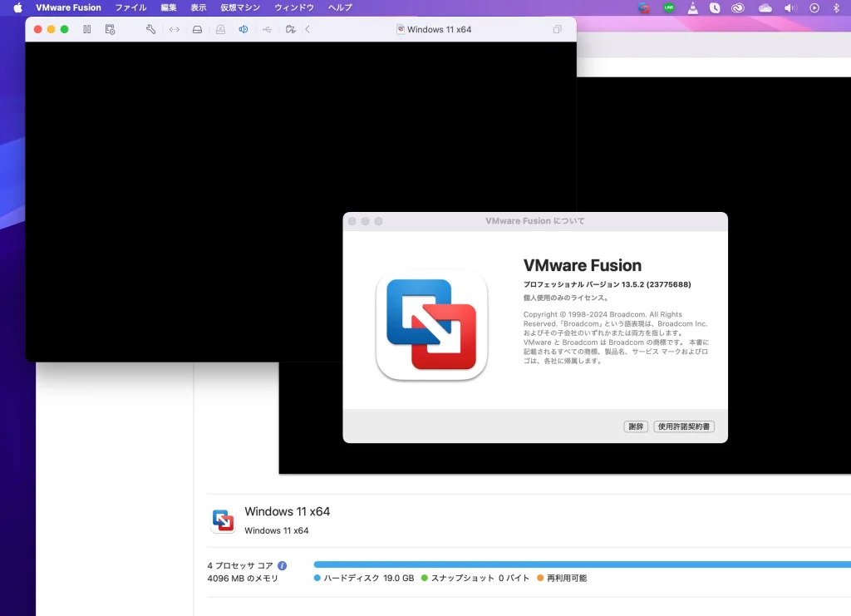The image size is (851, 616).
Task: Click the USB device toolbar icon
Action: click(x=267, y=29)
